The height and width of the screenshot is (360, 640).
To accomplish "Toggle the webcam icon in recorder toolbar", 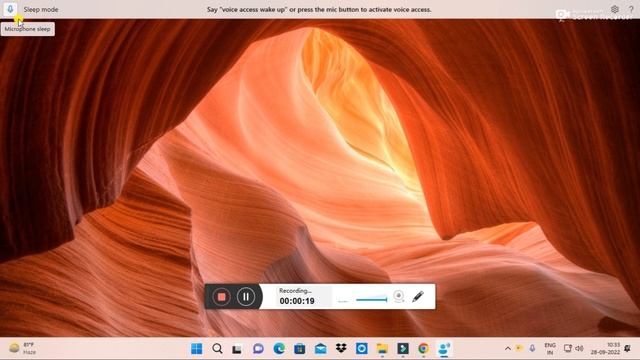I will (x=399, y=296).
